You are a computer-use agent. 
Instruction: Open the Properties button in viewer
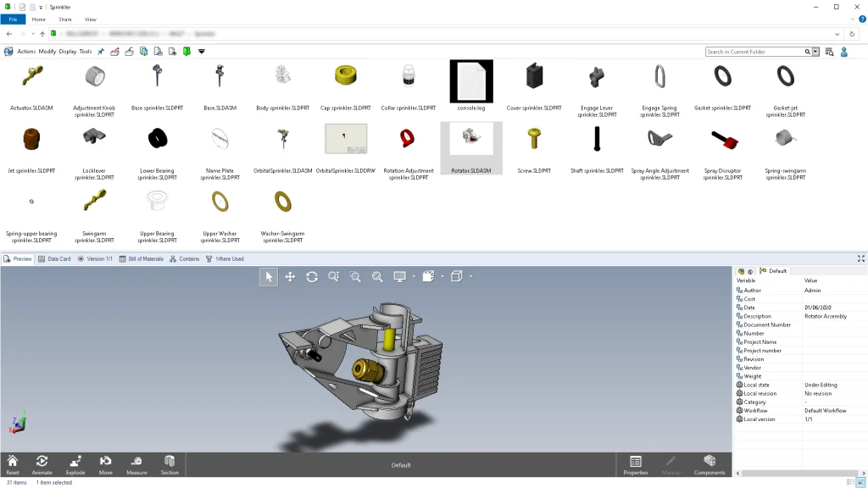point(636,464)
